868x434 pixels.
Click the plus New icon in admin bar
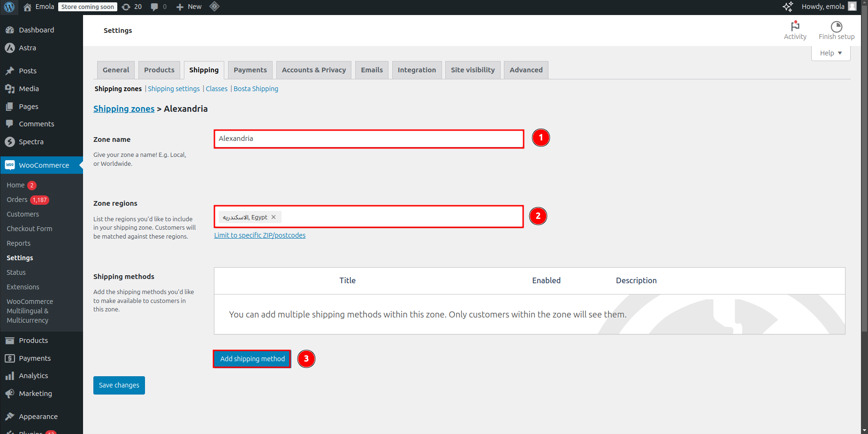[x=180, y=7]
